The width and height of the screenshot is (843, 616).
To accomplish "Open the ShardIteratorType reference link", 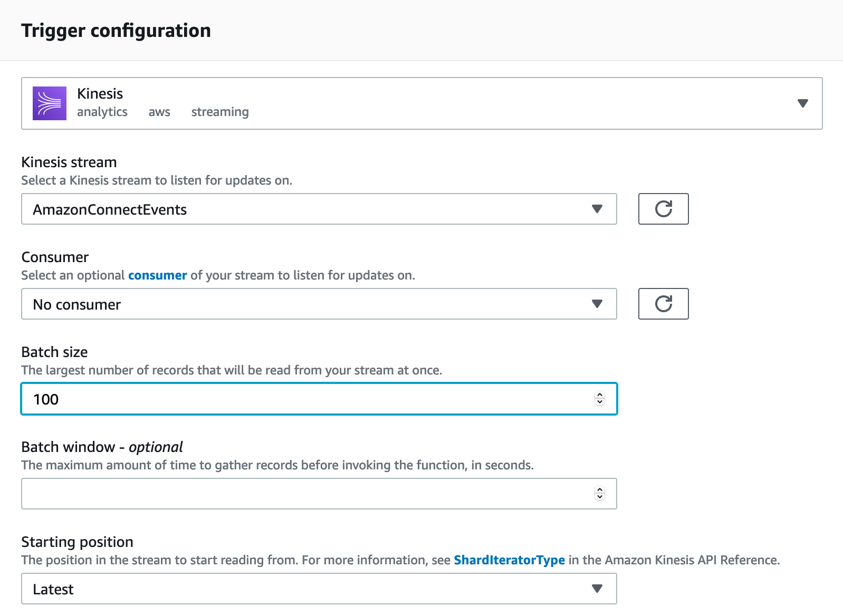I will 509,560.
